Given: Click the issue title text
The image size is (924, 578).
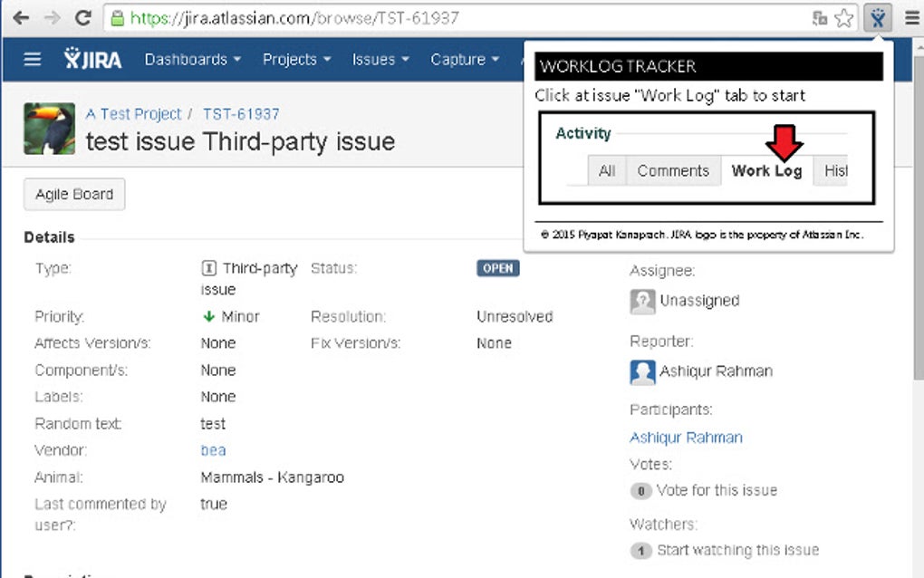Looking at the screenshot, I should [240, 142].
